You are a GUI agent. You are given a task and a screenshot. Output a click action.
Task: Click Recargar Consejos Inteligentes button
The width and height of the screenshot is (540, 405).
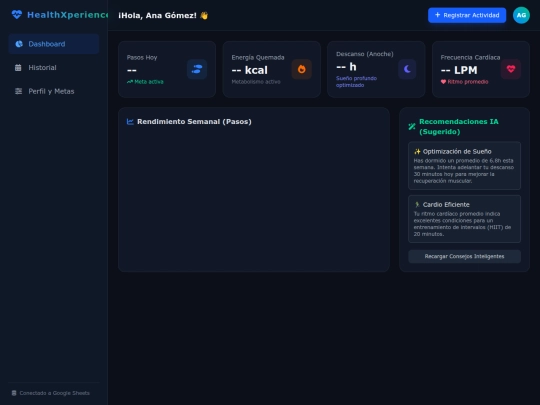point(464,257)
